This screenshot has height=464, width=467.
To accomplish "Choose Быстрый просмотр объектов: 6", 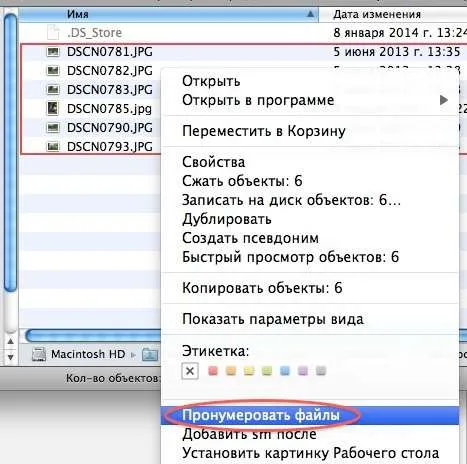I will [x=310, y=257].
